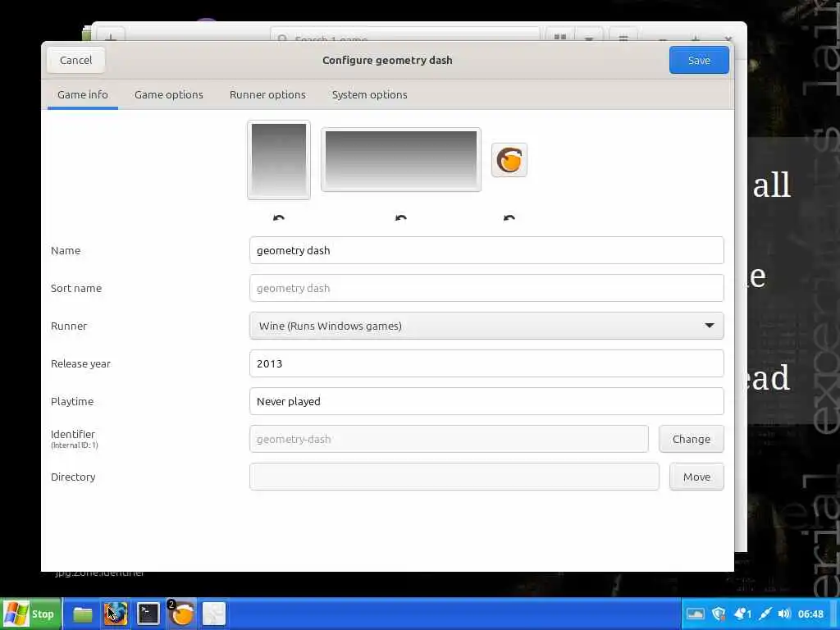Focus the Sort name field
This screenshot has height=630, width=840.
(x=486, y=288)
